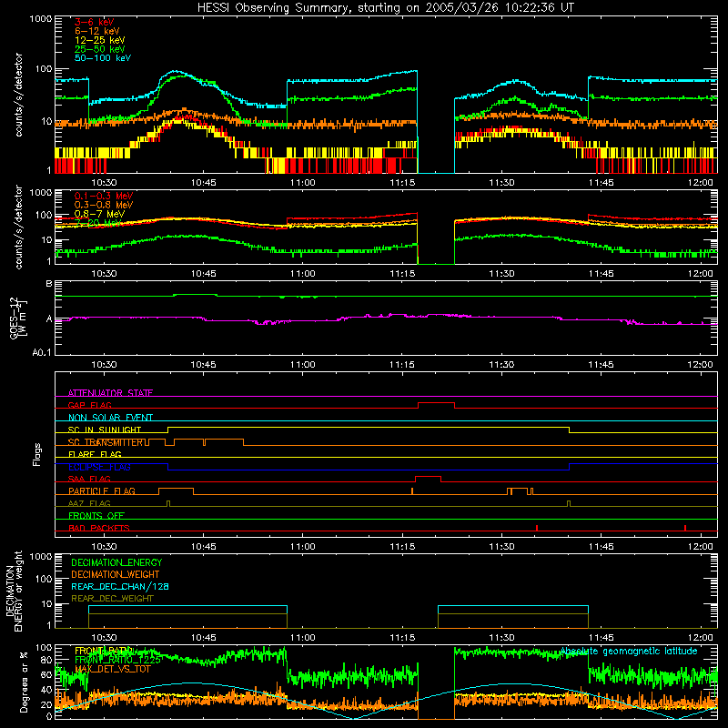Click the vertical 'Flags' axis title
The image size is (728, 728).
[36, 454]
